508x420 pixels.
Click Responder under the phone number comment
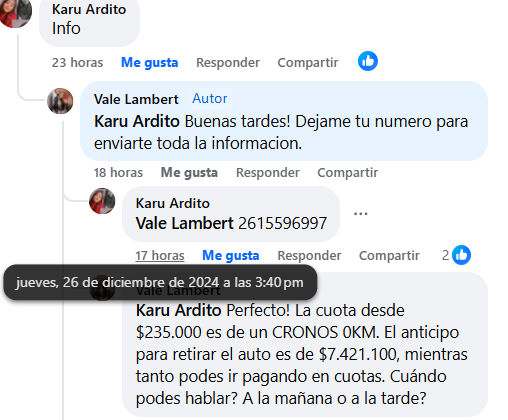309,255
